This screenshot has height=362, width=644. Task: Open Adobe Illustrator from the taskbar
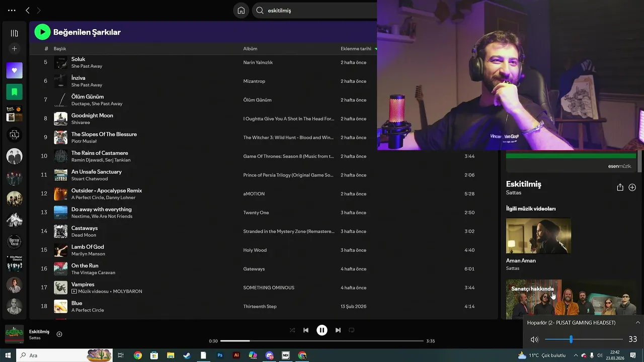236,355
